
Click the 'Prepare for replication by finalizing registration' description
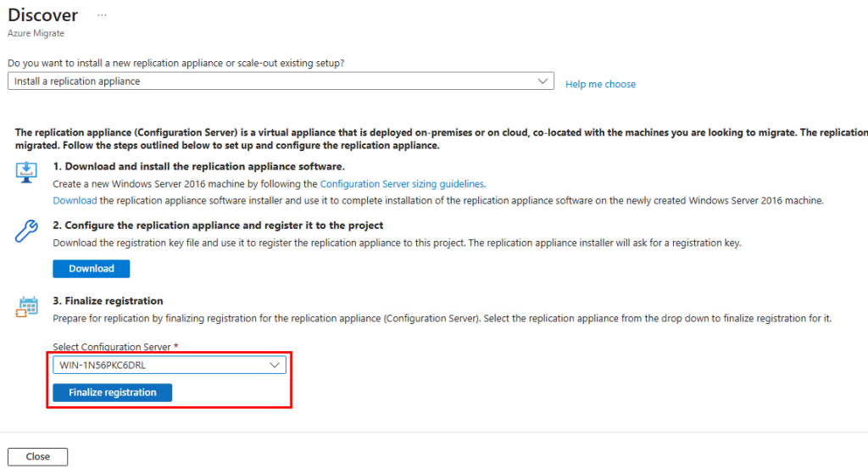point(442,318)
